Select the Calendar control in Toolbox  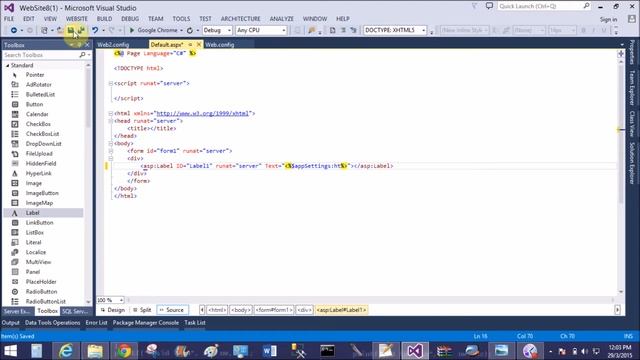[37, 114]
